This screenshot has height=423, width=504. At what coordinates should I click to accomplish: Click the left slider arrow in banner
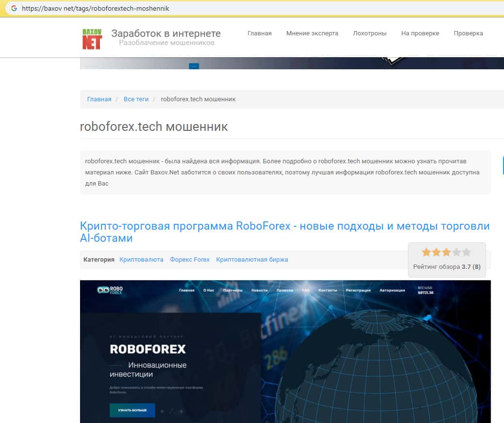[x=163, y=411]
